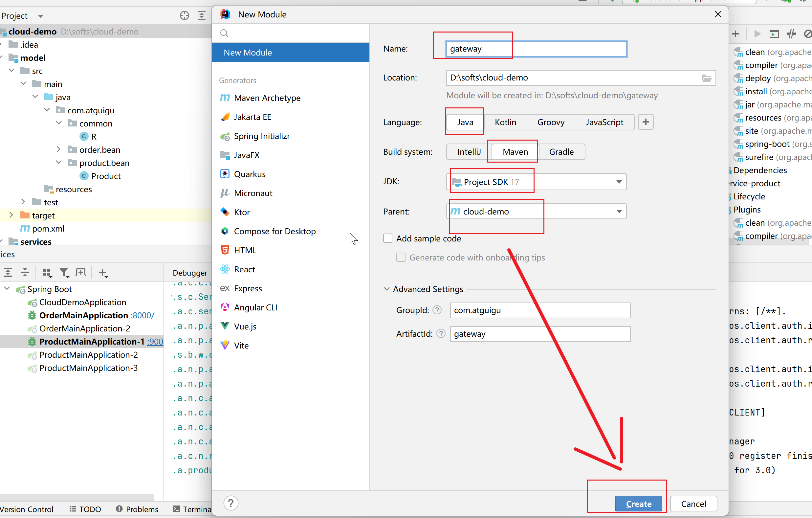Open the JDK dropdown
This screenshot has height=518, width=812.
point(619,182)
